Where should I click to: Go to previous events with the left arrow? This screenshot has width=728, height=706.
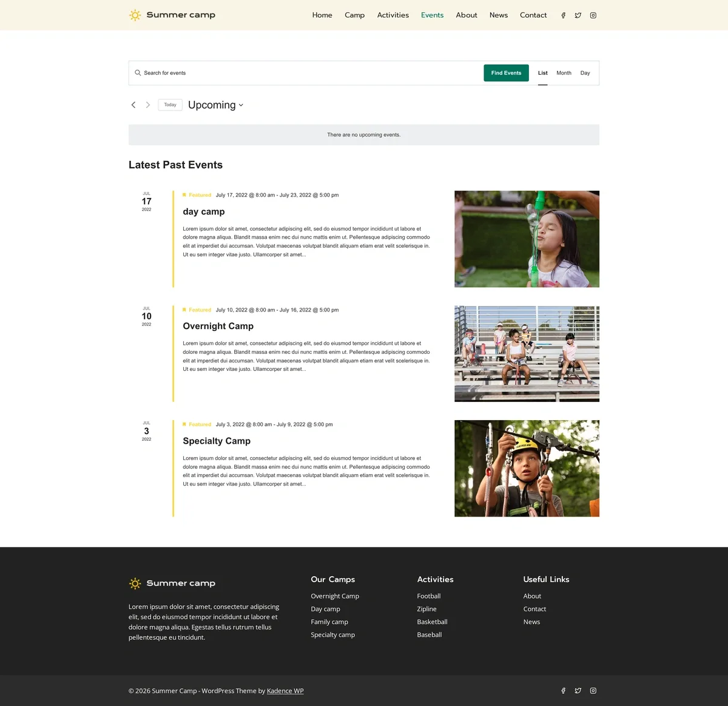point(133,105)
